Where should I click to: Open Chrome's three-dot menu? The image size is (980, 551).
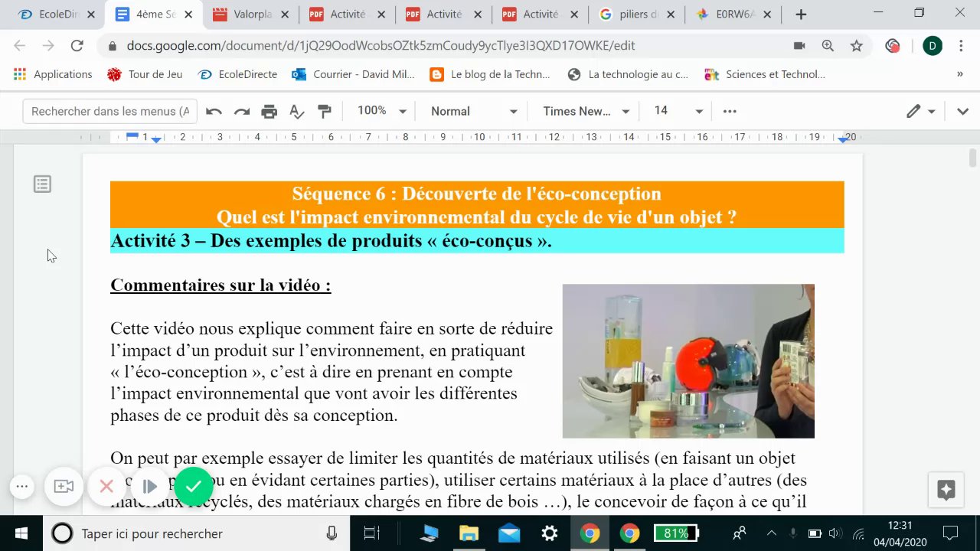[x=961, y=46]
